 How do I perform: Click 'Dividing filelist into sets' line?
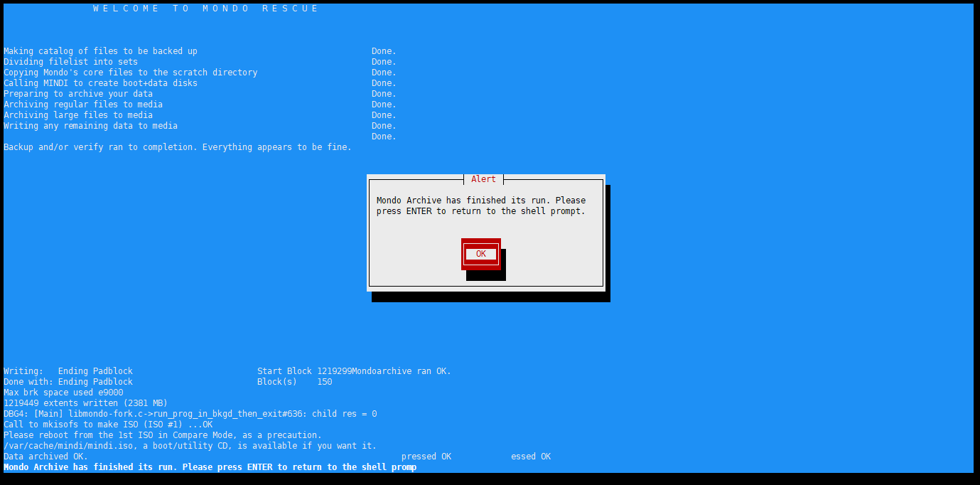coord(71,62)
